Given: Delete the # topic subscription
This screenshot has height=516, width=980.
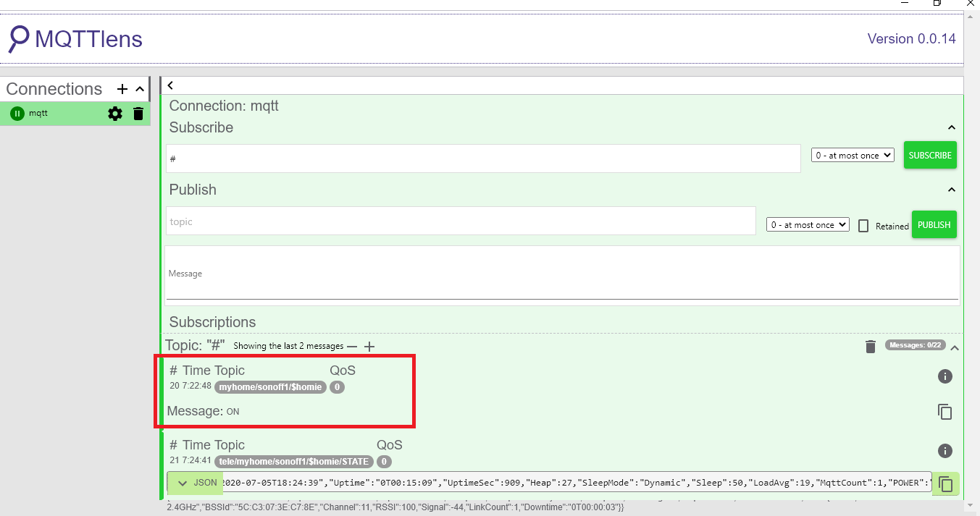Looking at the screenshot, I should pos(871,347).
